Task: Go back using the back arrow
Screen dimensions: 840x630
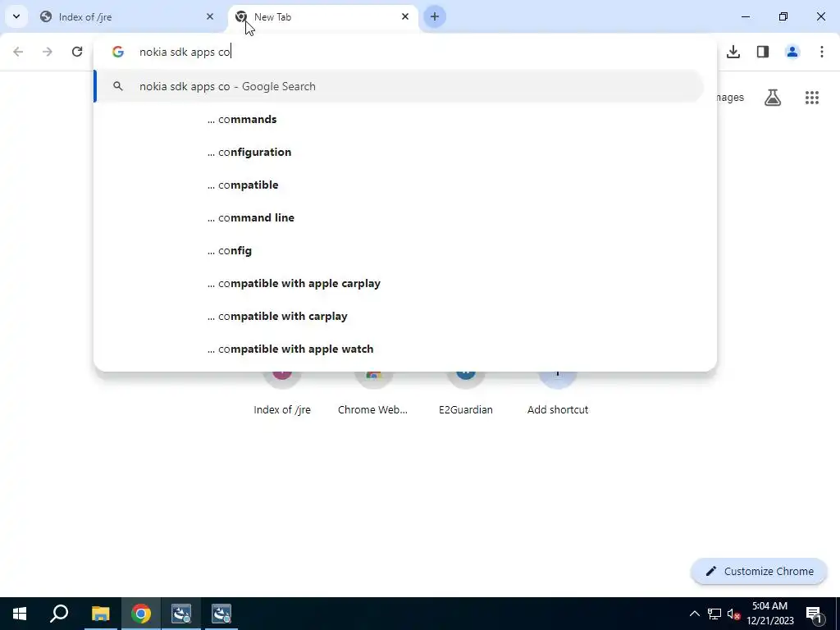Action: (x=18, y=52)
